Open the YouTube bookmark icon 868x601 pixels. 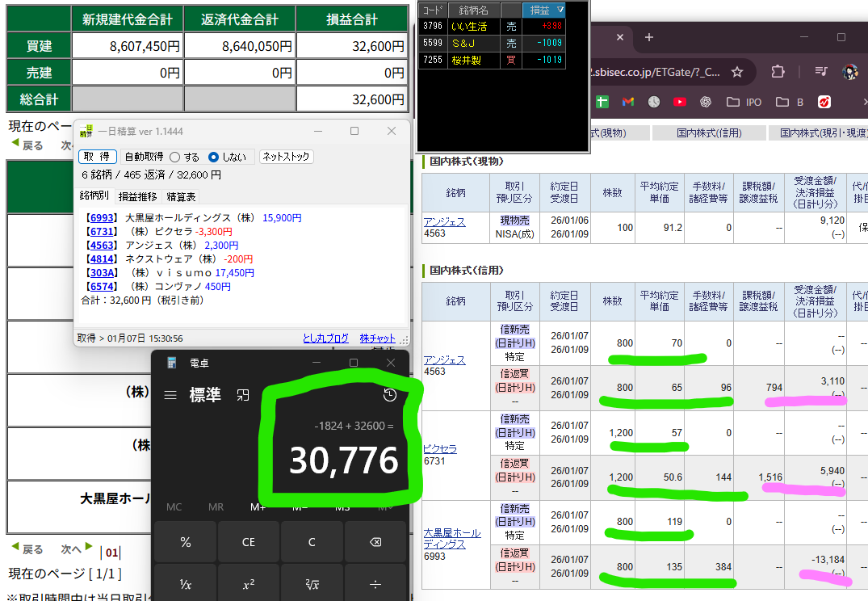pos(679,102)
